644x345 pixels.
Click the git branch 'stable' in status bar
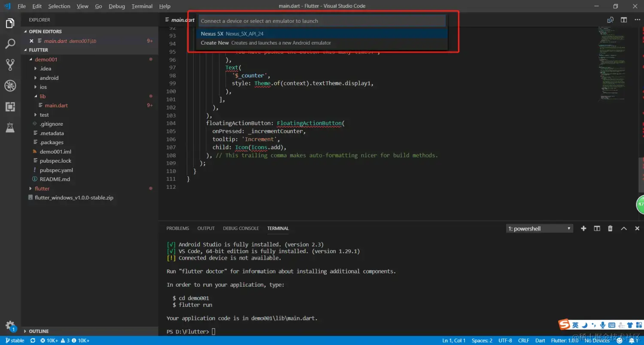coord(15,340)
